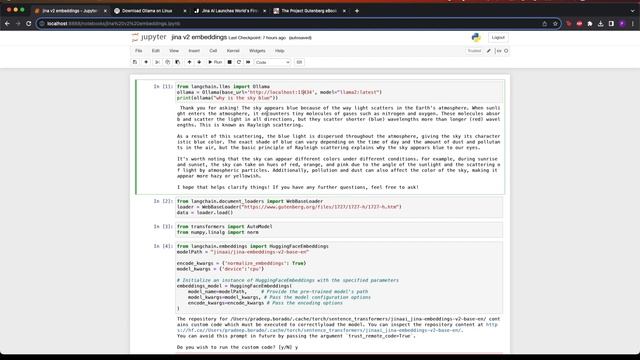Share the page with the share icon

click(x=544, y=24)
